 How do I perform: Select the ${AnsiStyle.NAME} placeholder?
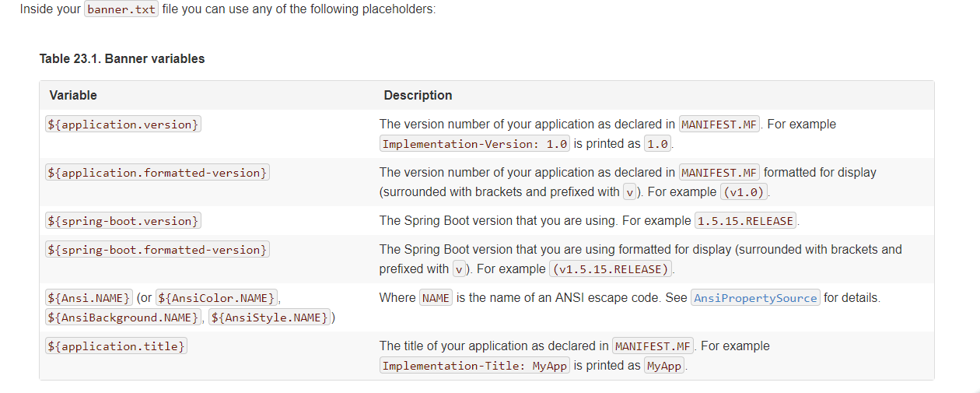click(270, 318)
